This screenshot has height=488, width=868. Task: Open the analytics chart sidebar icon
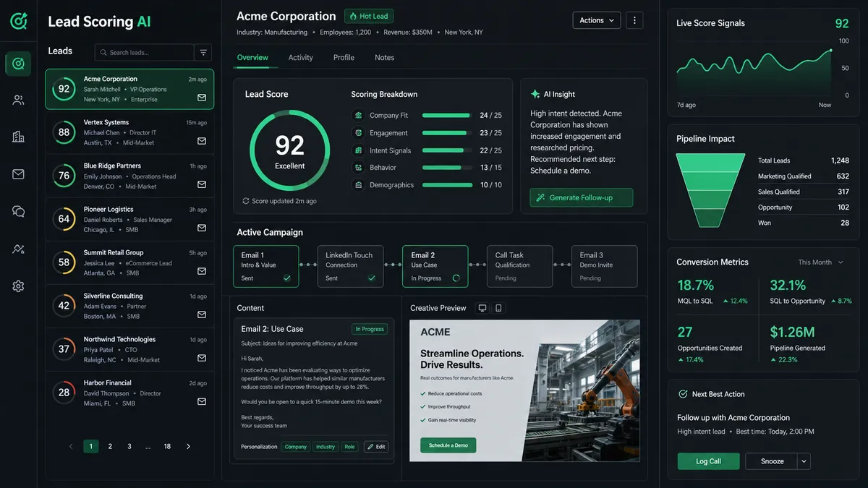click(18, 249)
